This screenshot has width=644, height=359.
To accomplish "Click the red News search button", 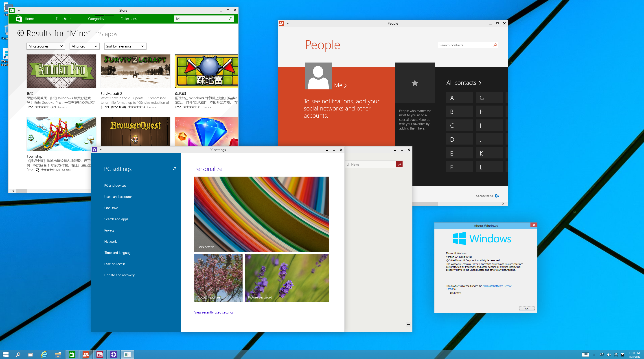I will click(x=399, y=164).
